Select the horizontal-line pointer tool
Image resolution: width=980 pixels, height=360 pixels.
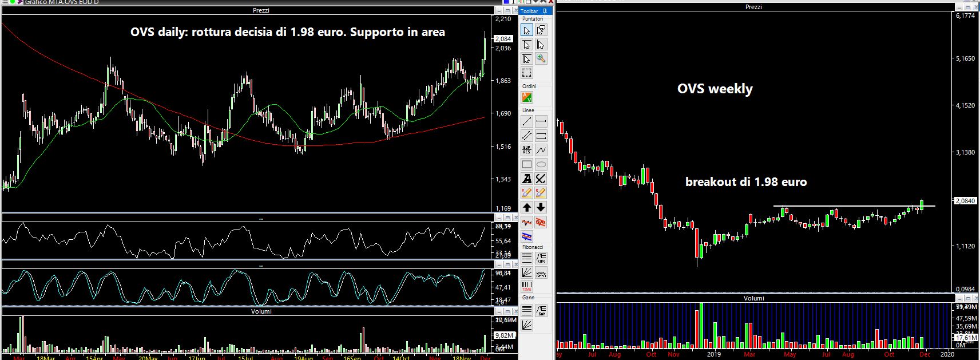click(527, 45)
